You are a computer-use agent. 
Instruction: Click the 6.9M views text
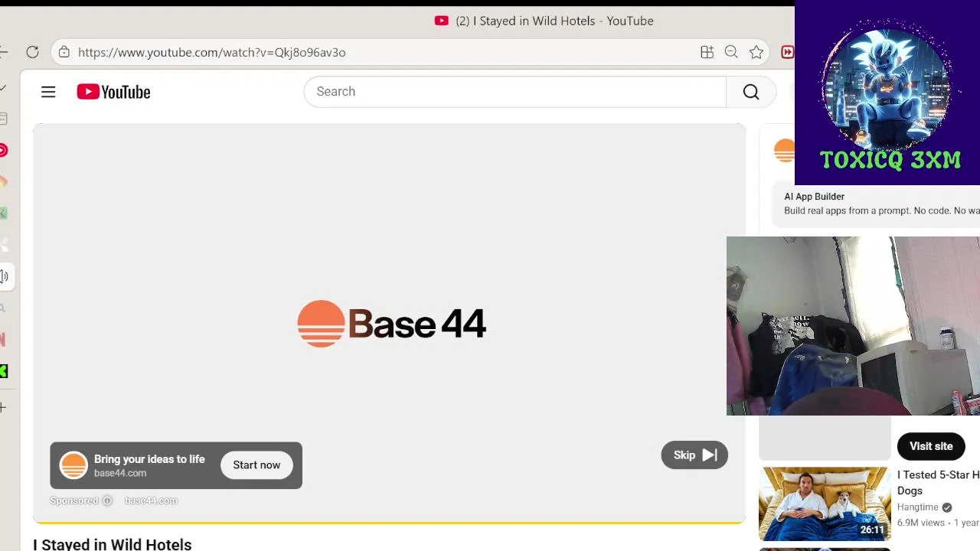coord(921,523)
